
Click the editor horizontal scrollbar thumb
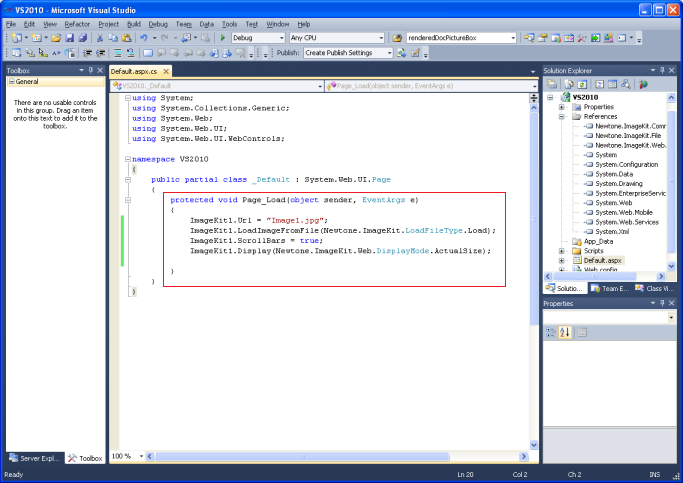tap(302, 456)
